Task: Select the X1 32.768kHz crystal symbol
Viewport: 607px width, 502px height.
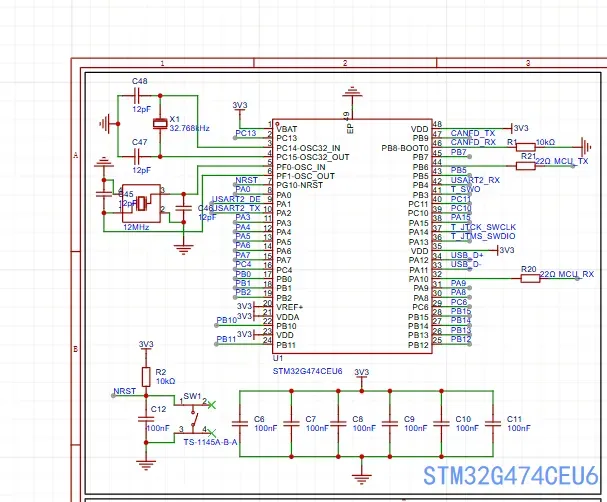Action: [160, 124]
